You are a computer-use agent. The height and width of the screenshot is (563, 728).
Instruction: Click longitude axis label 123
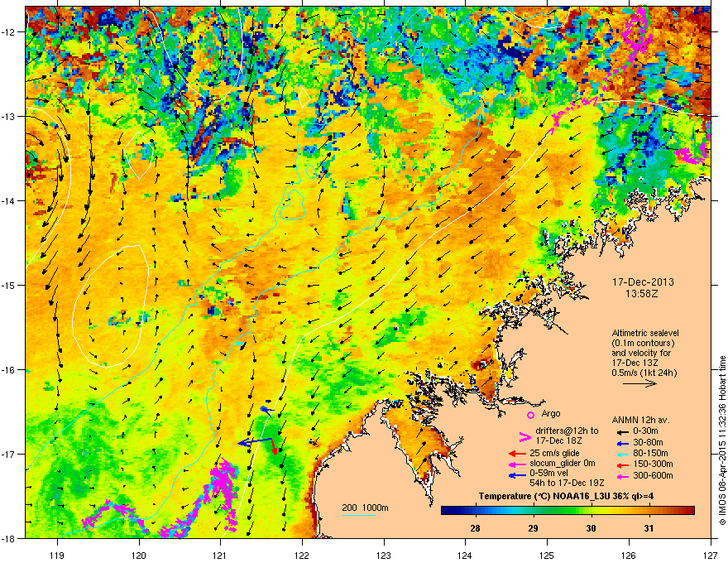click(x=384, y=555)
